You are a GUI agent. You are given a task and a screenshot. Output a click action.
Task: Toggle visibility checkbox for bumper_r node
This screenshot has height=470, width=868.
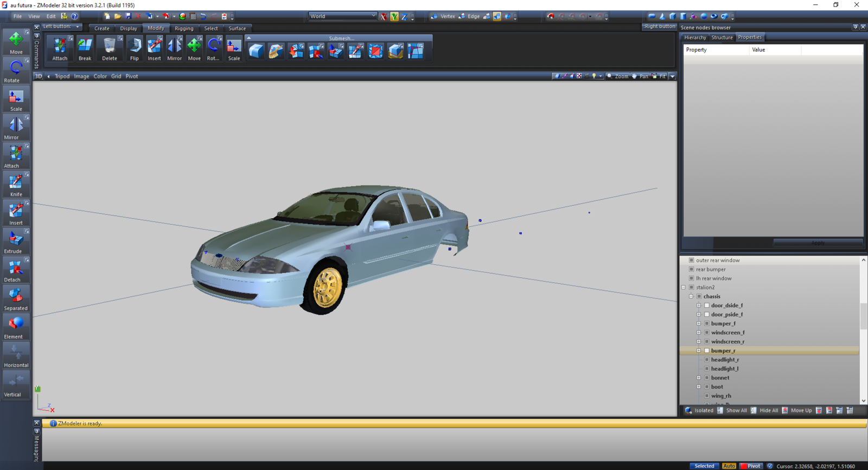coord(707,351)
